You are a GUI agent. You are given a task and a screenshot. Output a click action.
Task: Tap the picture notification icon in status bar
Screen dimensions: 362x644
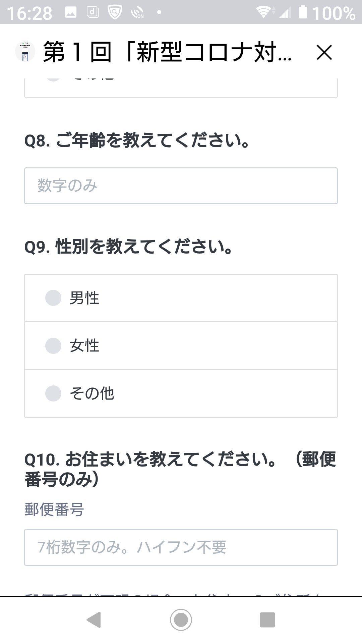(x=71, y=13)
